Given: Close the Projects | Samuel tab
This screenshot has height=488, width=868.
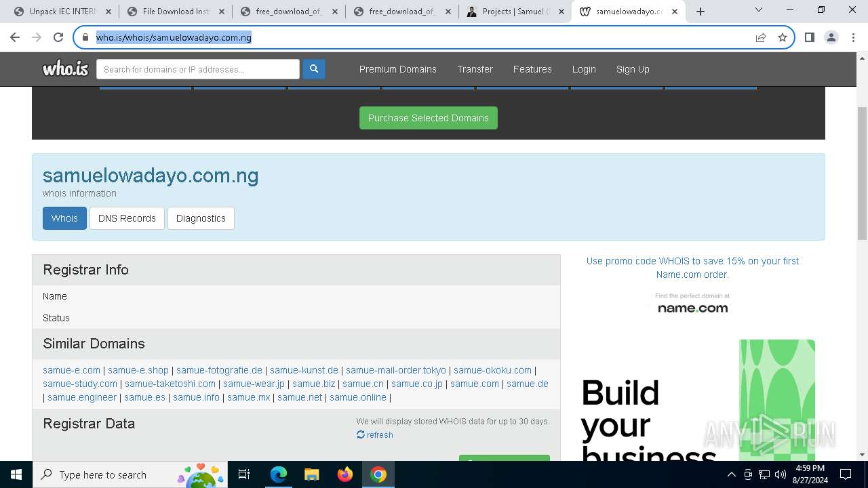Looking at the screenshot, I should pos(561,12).
